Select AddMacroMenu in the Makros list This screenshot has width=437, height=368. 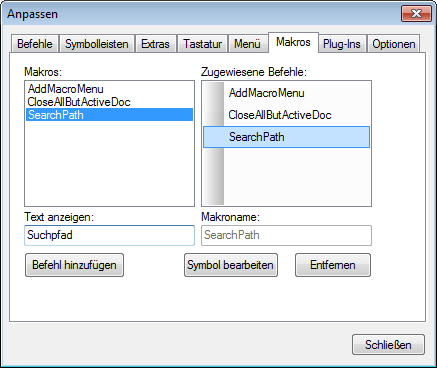pos(109,89)
